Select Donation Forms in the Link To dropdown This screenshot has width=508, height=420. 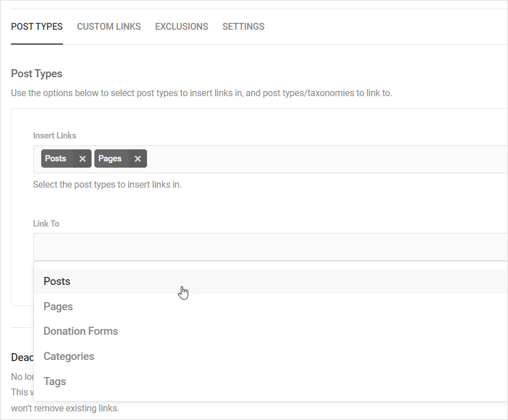tap(81, 331)
